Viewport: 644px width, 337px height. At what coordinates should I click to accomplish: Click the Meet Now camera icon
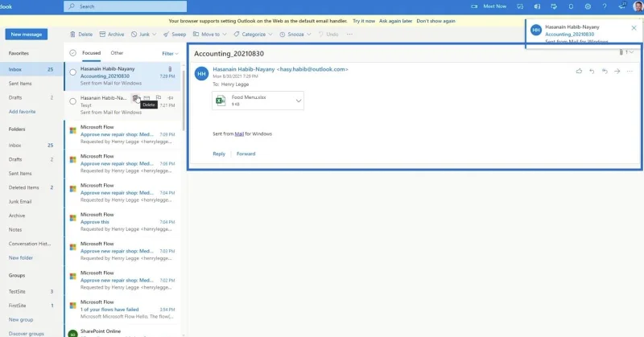click(x=474, y=6)
